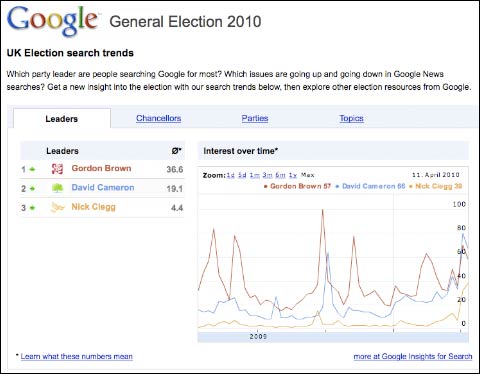480x374 pixels.
Task: Click the Google logo
Action: click(x=52, y=21)
